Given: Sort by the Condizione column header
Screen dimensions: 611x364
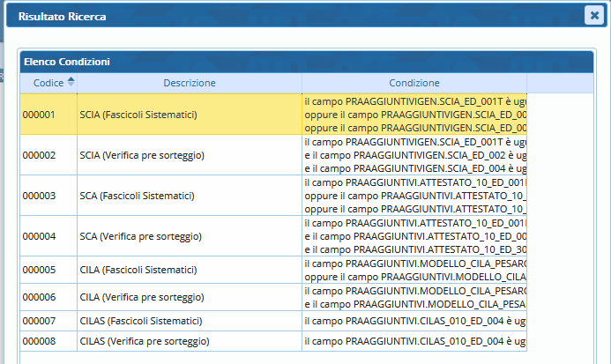Looking at the screenshot, I should tap(414, 83).
